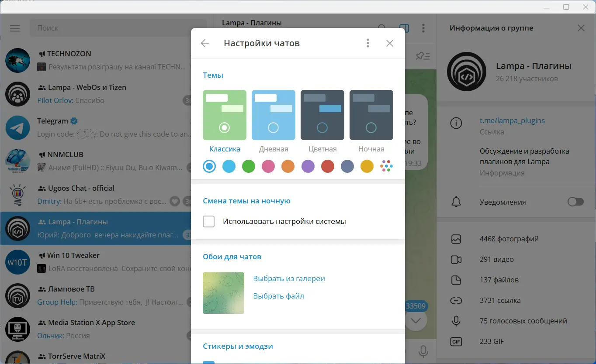
Task: Select the Дневная theme
Action: (274, 115)
